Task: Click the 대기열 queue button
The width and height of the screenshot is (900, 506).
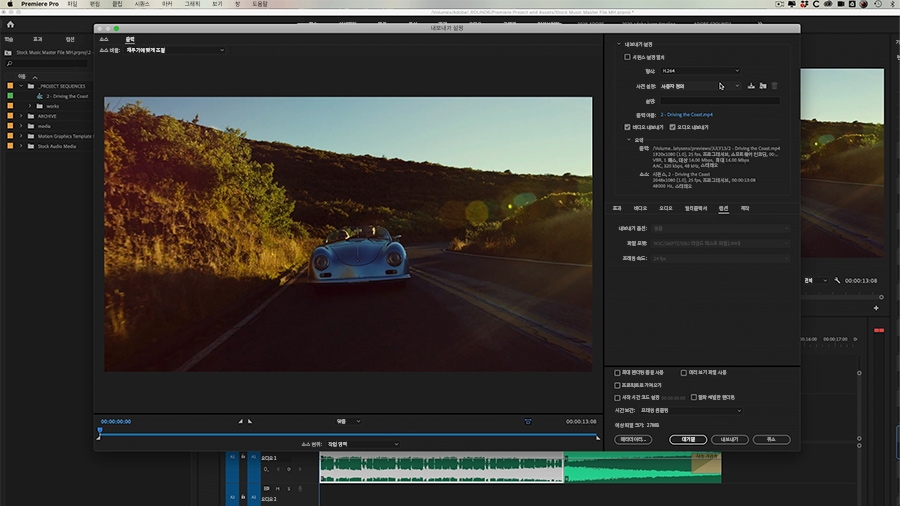Action: (688, 439)
